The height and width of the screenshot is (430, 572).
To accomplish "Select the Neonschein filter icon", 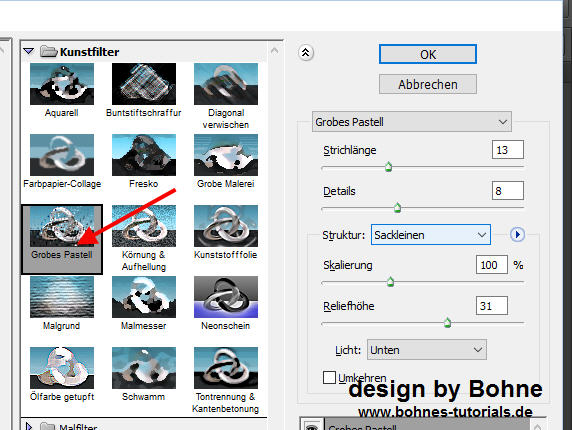I will (x=226, y=297).
